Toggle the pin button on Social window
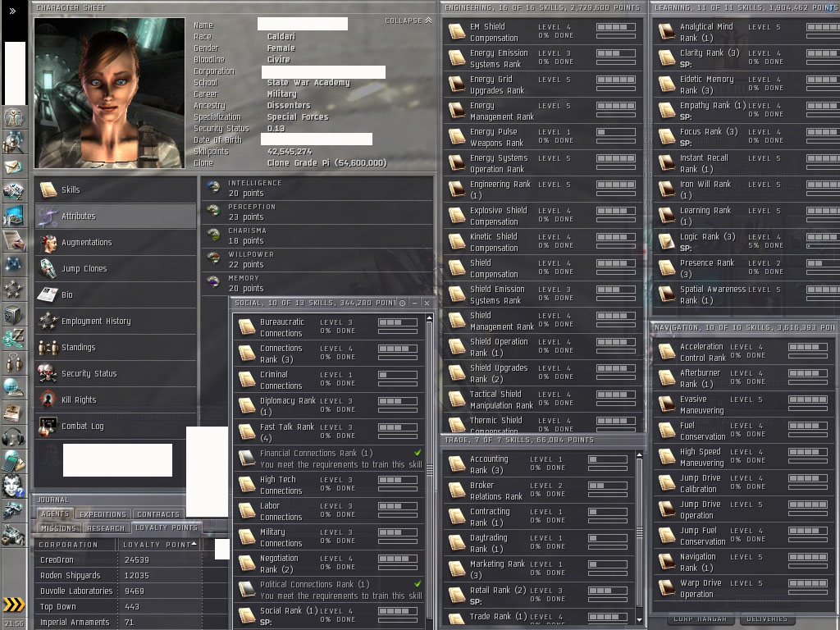This screenshot has height=630, width=840. pyautogui.click(x=402, y=303)
